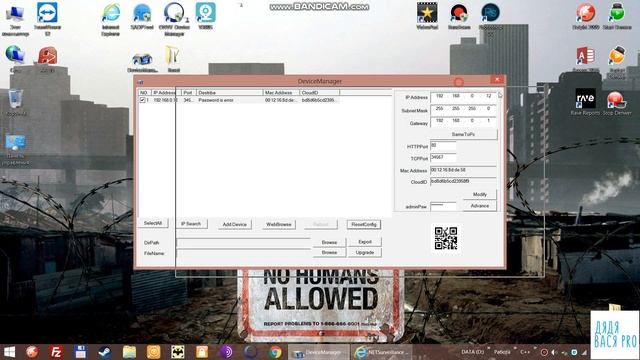Click the Add Device button
The image size is (640, 360).
coord(234,224)
